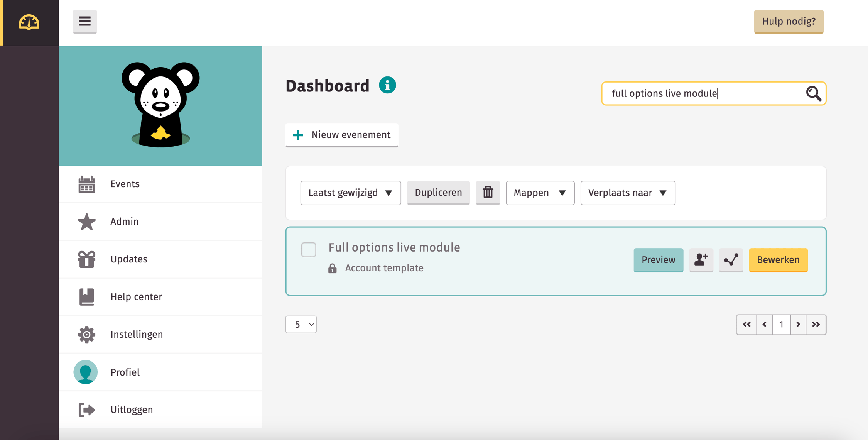Delete with the trash can icon
Image resolution: width=868 pixels, height=440 pixels.
[x=488, y=192]
